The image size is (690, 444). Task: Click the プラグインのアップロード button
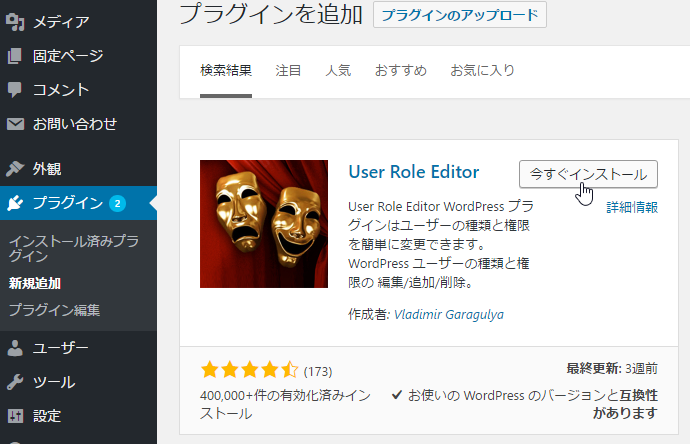(x=459, y=15)
